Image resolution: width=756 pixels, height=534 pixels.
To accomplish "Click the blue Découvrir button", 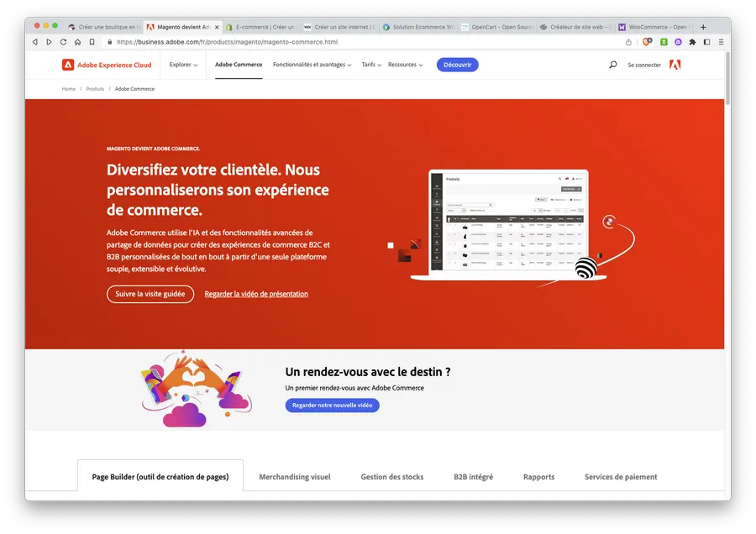I will click(x=458, y=65).
